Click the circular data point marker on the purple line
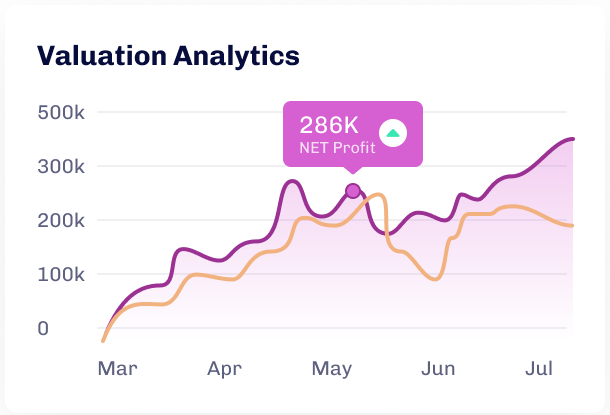This screenshot has width=610, height=415. tap(353, 191)
